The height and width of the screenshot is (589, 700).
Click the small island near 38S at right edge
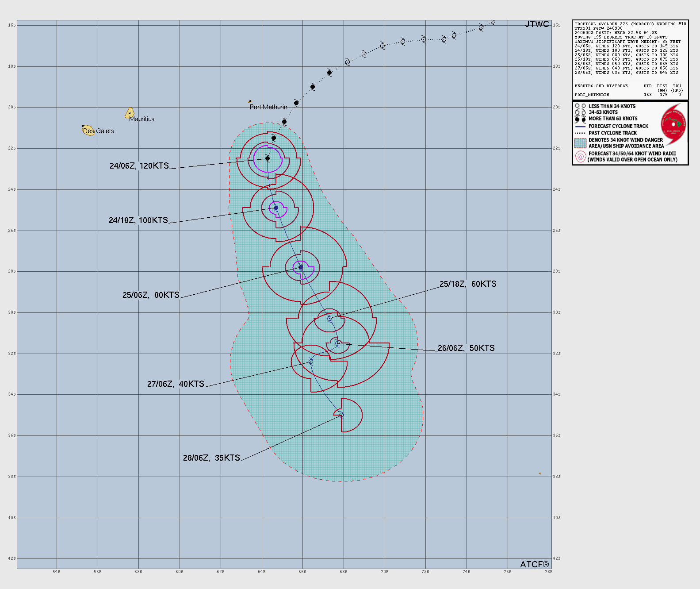(539, 474)
